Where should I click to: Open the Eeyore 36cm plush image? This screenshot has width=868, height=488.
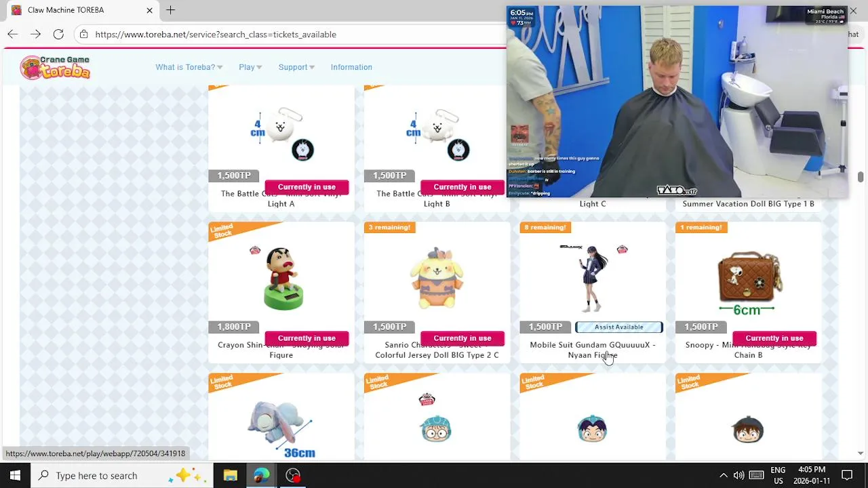pyautogui.click(x=282, y=428)
